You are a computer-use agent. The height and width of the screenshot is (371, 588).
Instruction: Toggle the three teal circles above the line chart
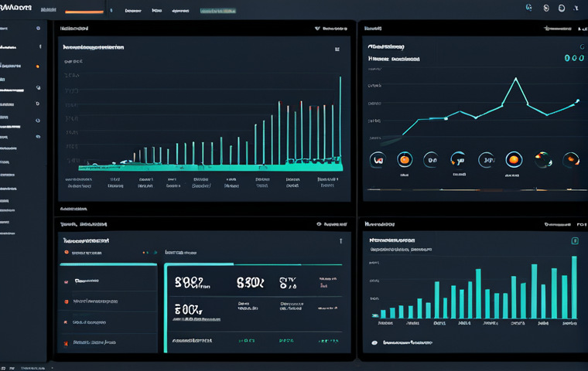(x=574, y=58)
